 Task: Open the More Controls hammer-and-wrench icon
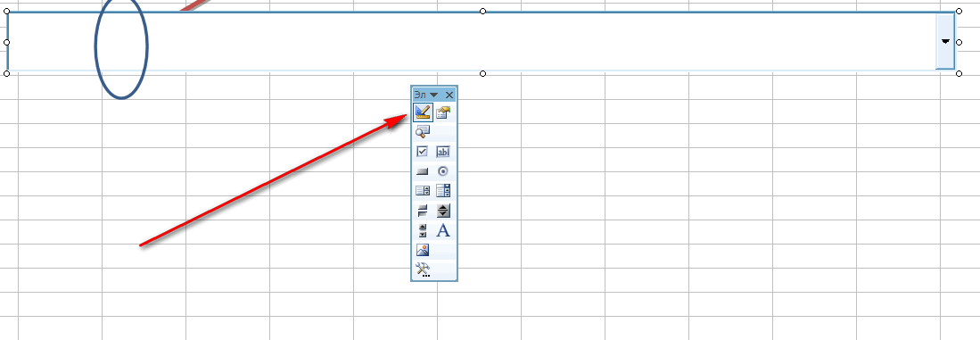point(423,270)
